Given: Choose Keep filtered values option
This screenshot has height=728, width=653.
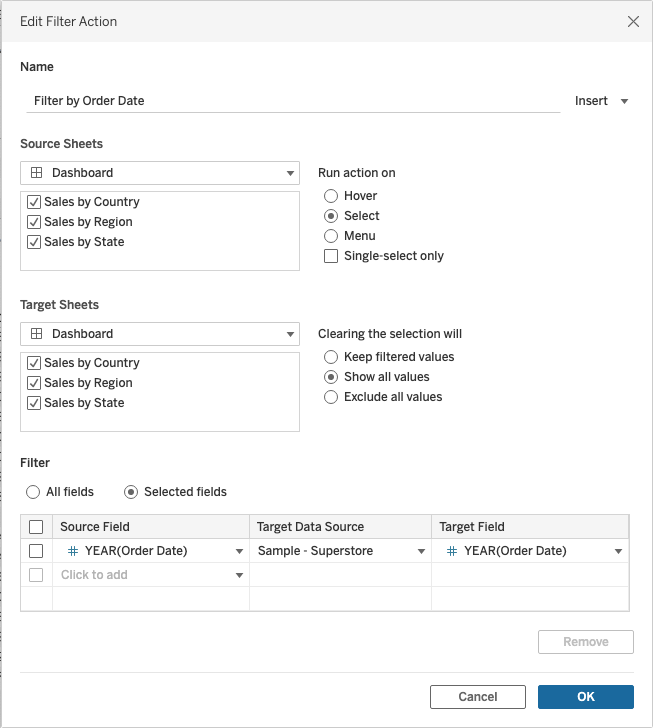Looking at the screenshot, I should point(332,357).
